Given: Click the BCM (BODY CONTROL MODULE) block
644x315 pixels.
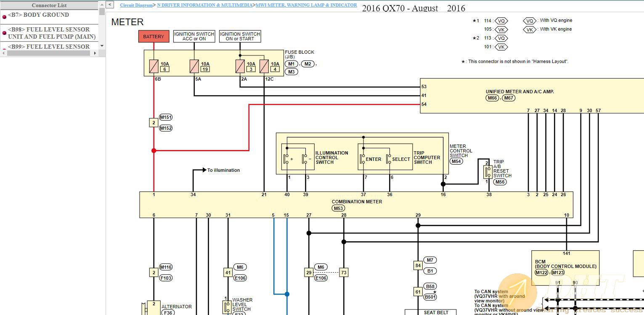Looking at the screenshot, I should [x=565, y=268].
